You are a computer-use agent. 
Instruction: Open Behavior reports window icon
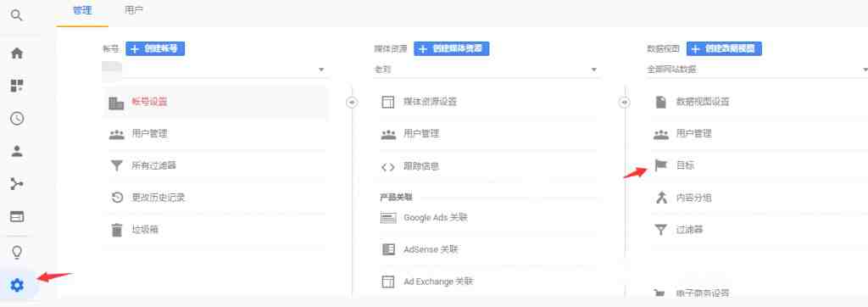(17, 216)
